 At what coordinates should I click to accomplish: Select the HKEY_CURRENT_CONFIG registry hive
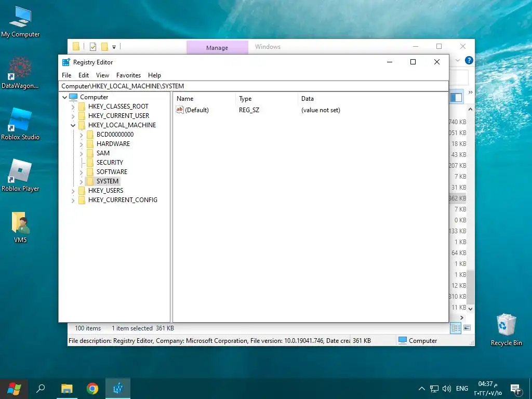tap(123, 200)
